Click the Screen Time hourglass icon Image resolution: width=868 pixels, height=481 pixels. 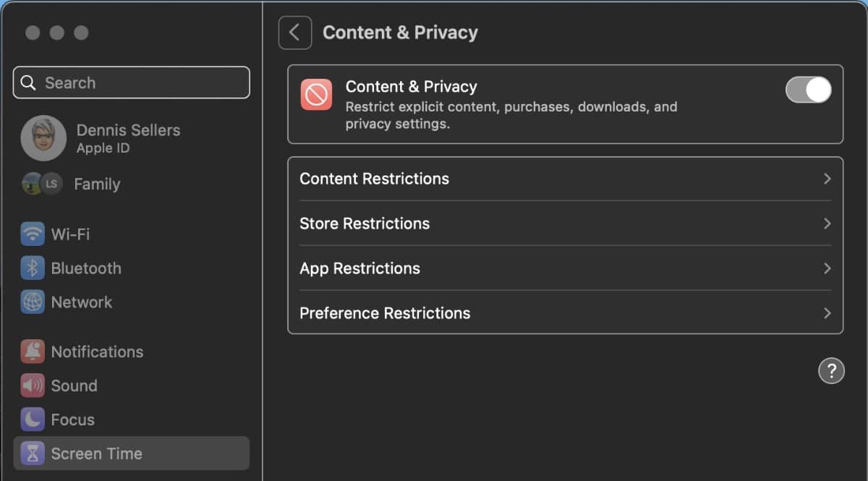33,454
